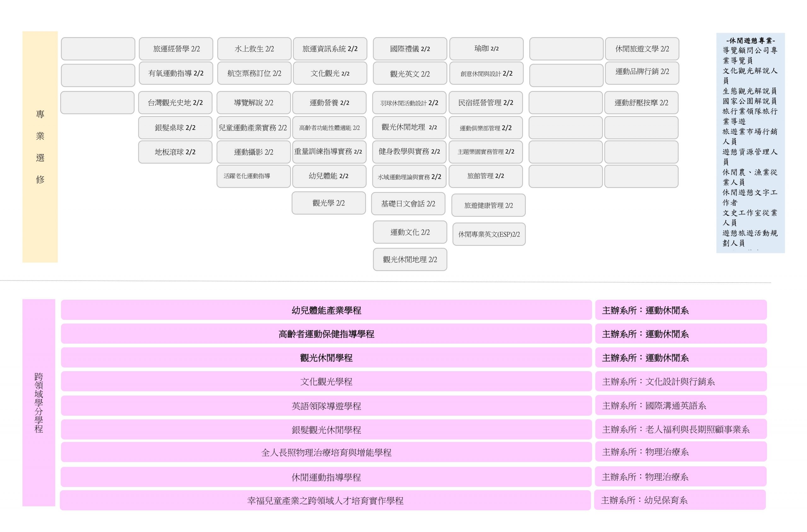This screenshot has width=807, height=532.
Task: Select the 運動品牌行銷 2/2 course
Action: tap(642, 73)
